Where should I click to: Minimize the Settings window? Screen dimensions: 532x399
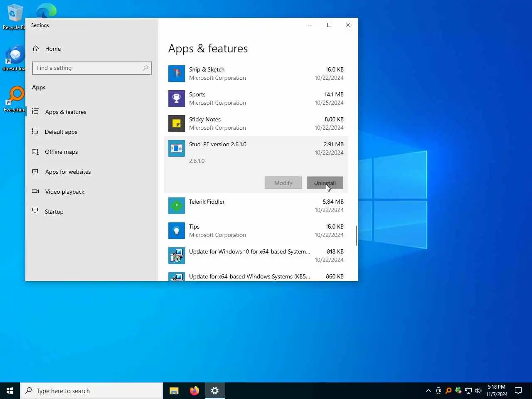pyautogui.click(x=310, y=25)
